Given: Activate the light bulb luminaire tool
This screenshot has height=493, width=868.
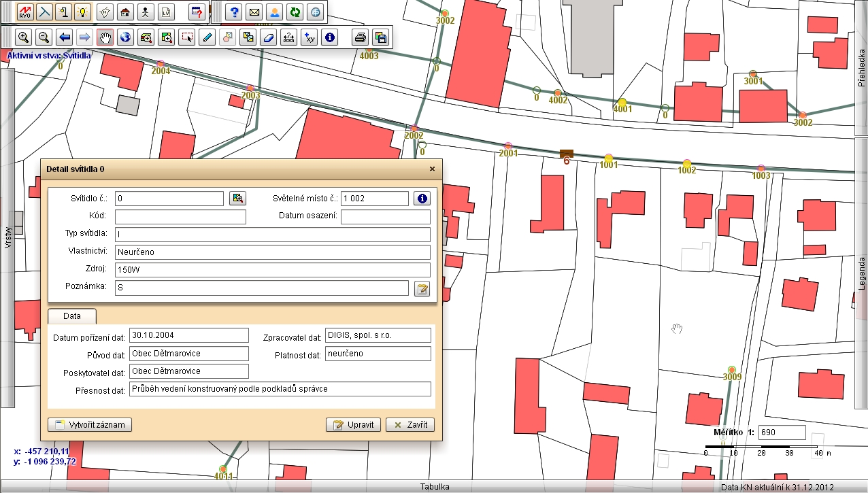Looking at the screenshot, I should pyautogui.click(x=82, y=12).
